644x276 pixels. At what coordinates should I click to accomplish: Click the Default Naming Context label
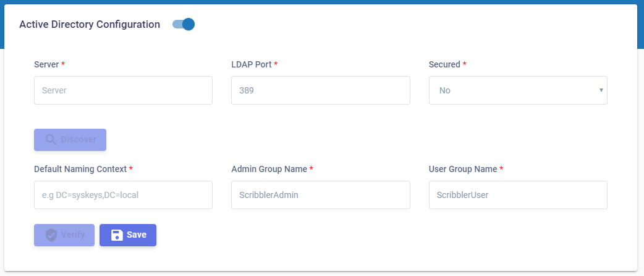pyautogui.click(x=80, y=169)
